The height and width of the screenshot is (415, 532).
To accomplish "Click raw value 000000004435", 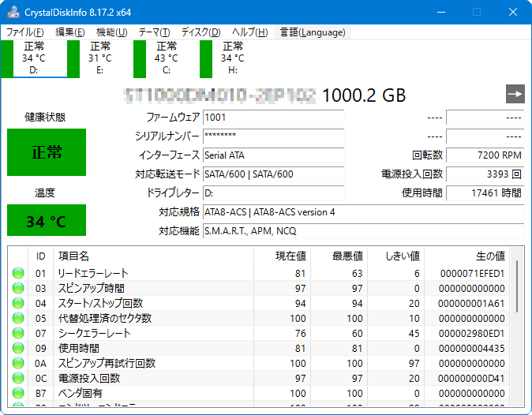I will [x=471, y=348].
